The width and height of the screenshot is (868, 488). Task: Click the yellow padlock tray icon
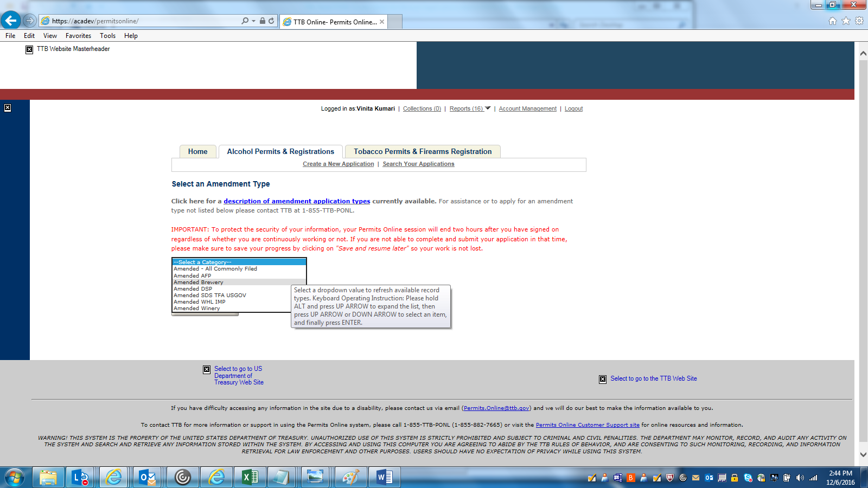click(735, 478)
